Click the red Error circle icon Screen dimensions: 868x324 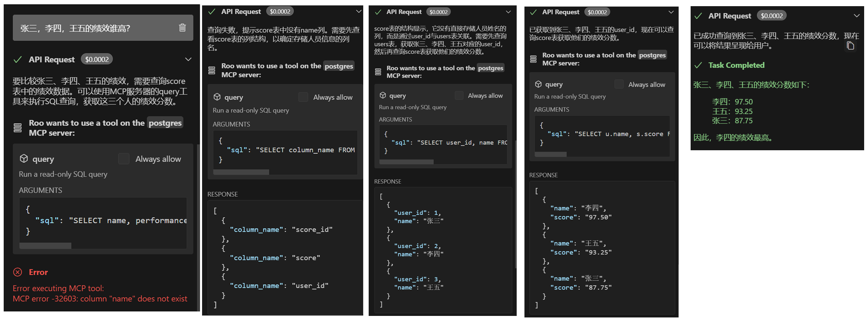click(x=18, y=272)
